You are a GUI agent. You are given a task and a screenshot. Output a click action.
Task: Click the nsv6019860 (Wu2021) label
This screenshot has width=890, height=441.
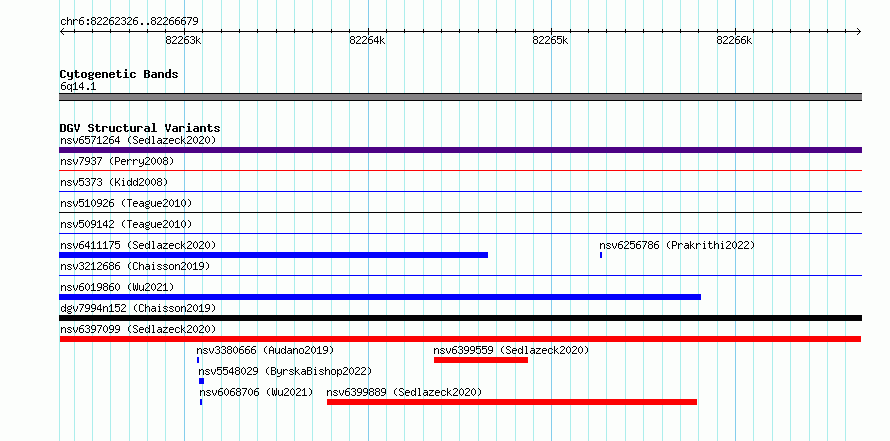117,287
